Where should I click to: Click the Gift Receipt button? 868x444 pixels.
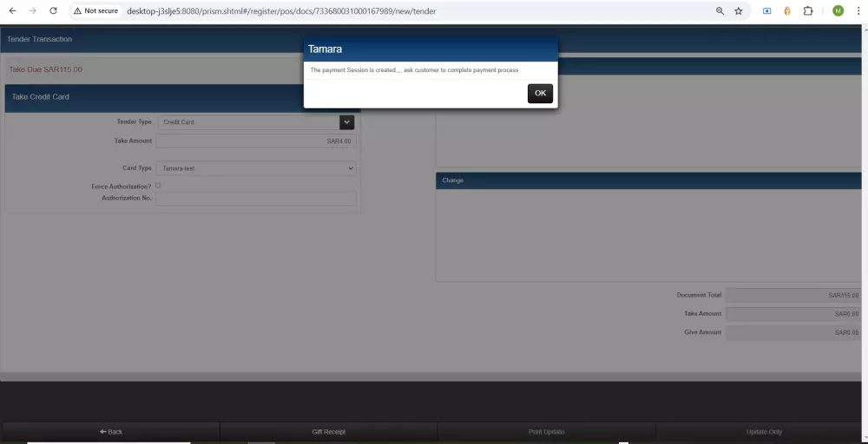tap(329, 432)
